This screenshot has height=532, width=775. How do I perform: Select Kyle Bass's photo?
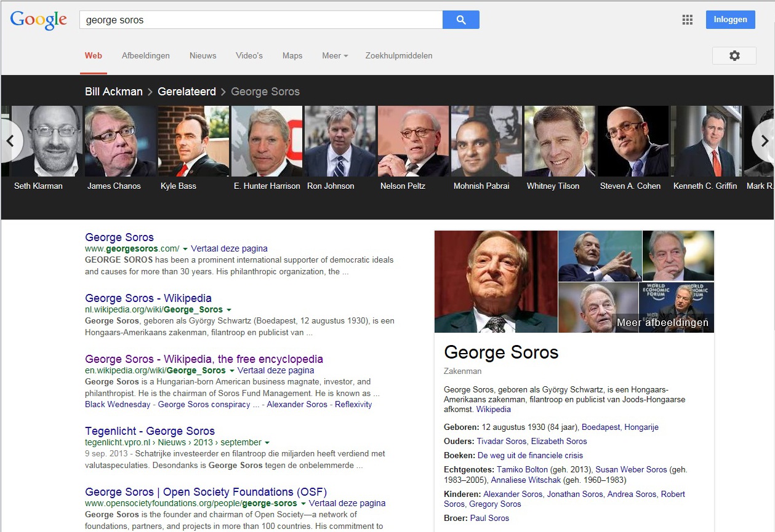click(x=193, y=141)
